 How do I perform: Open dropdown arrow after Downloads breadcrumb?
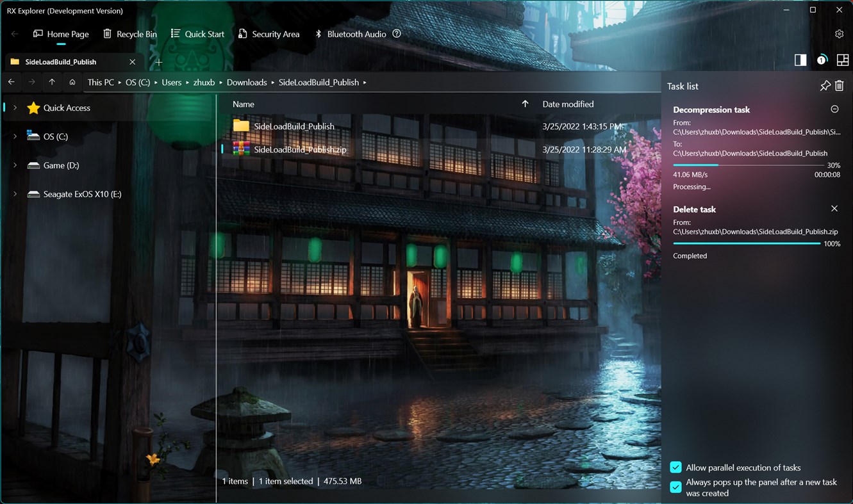point(272,83)
